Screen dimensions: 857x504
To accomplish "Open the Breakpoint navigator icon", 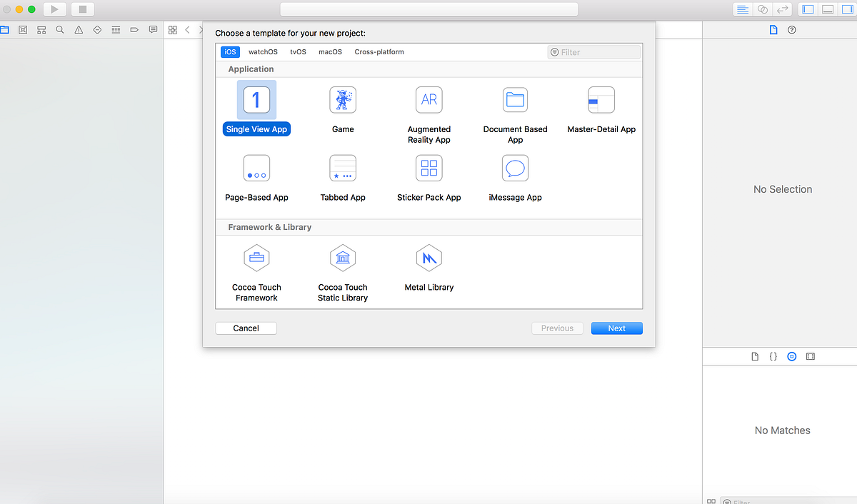I will tap(134, 29).
